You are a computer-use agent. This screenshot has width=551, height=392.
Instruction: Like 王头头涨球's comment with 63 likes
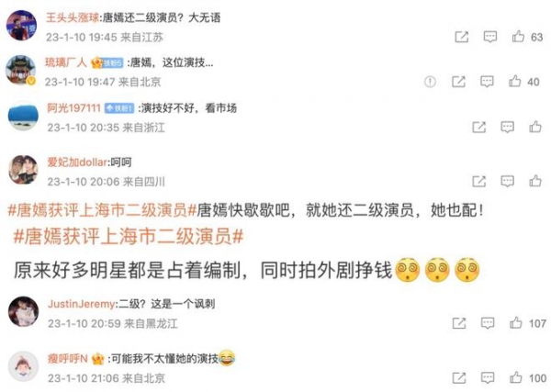click(518, 37)
